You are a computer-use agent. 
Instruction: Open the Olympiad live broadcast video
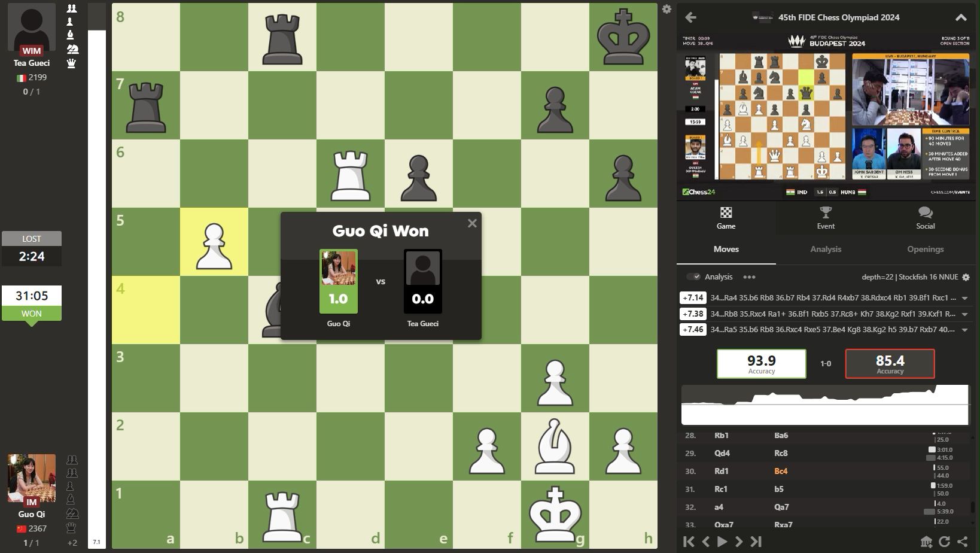[x=826, y=116]
